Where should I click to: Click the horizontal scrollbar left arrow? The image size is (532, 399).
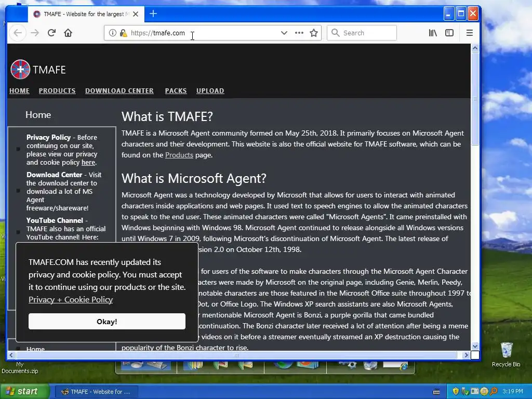tap(11, 355)
